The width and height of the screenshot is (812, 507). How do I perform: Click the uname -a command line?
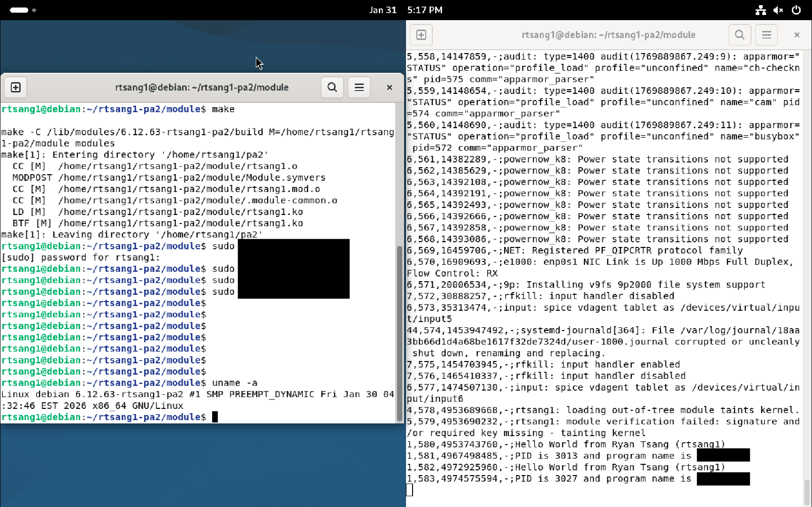tap(234, 383)
